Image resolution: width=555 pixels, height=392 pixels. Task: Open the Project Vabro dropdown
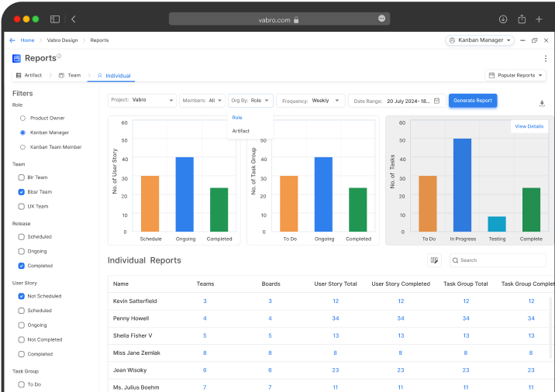[x=143, y=101]
